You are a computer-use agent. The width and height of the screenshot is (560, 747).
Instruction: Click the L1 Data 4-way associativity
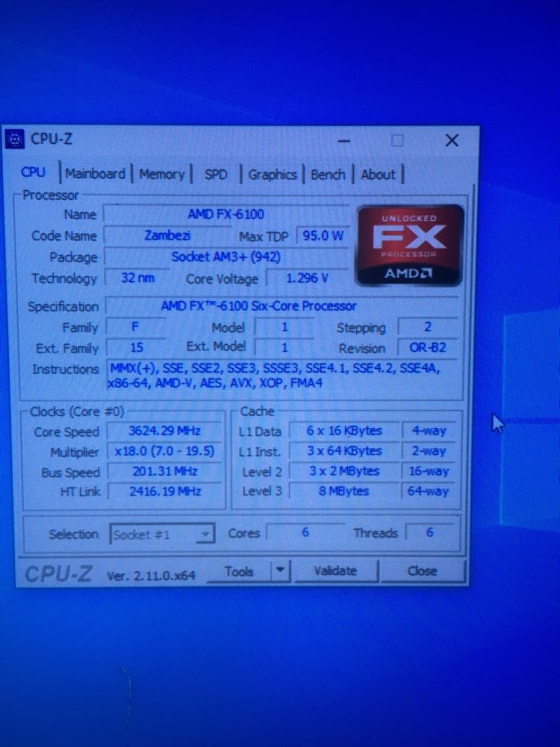pos(429,431)
